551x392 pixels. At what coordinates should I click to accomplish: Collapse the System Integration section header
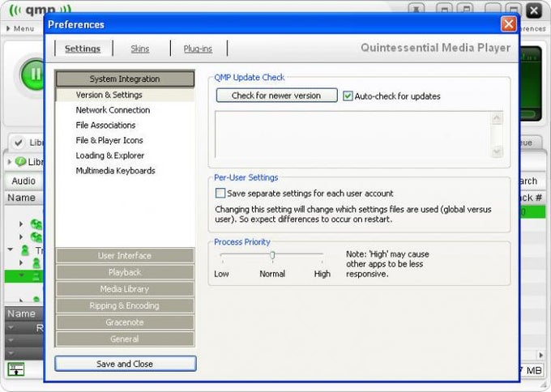click(x=125, y=79)
